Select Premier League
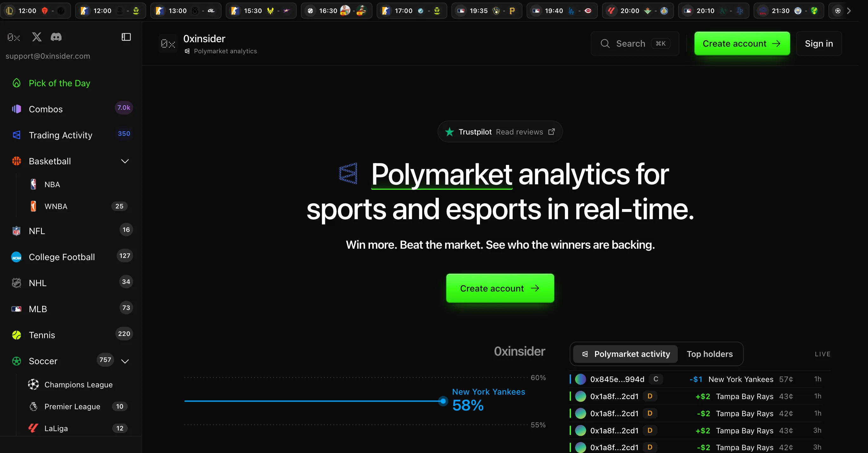This screenshot has height=453, width=868. [78, 406]
